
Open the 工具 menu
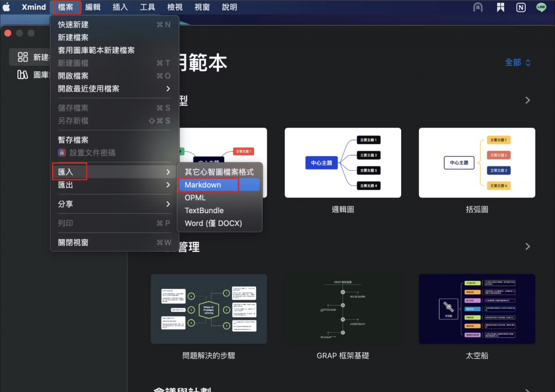pyautogui.click(x=147, y=7)
